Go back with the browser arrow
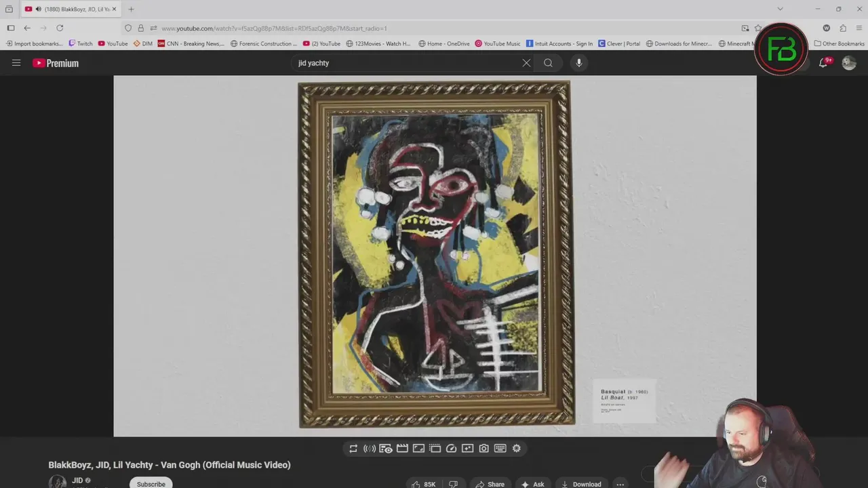This screenshot has height=488, width=868. click(27, 28)
